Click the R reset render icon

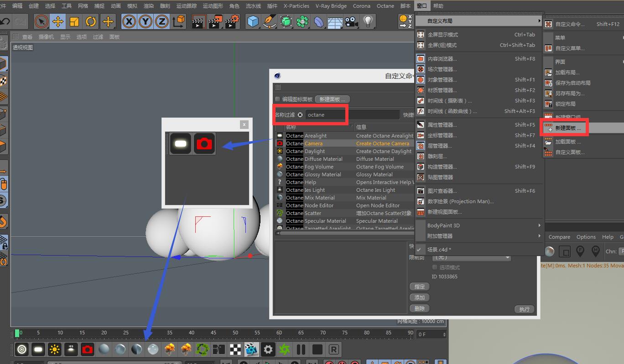(334, 349)
